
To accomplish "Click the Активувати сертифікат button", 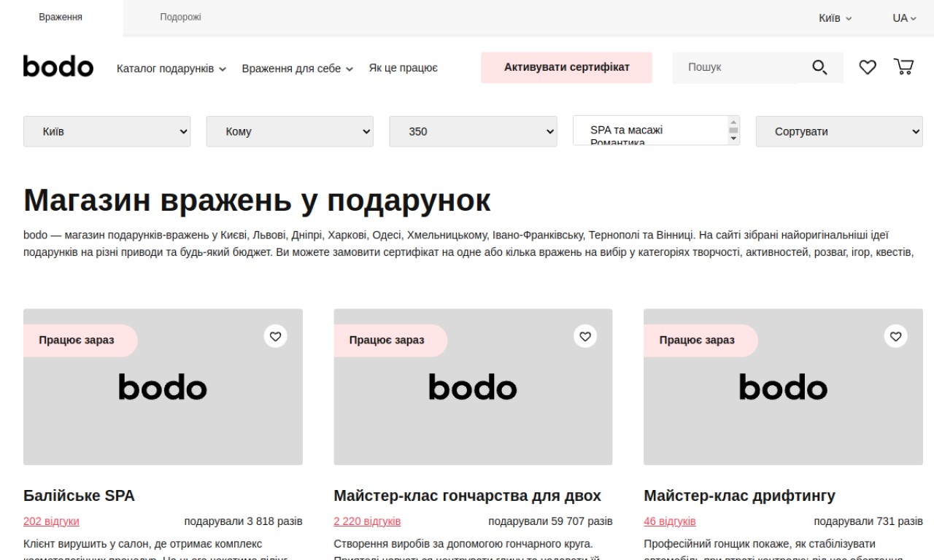I will point(566,67).
